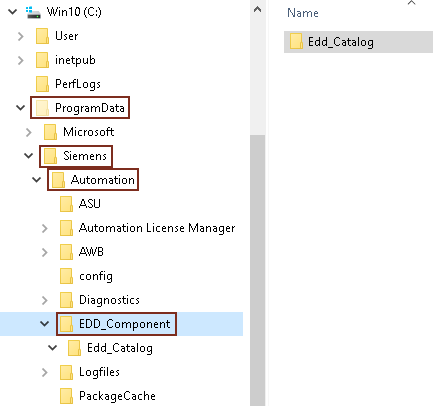Screen dimensions: 433x406
Task: Select Automation License Manager folder name
Action: [x=157, y=228]
